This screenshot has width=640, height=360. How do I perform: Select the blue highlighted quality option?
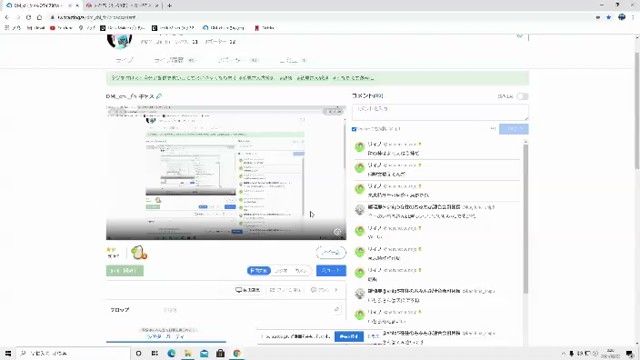tap(259, 271)
